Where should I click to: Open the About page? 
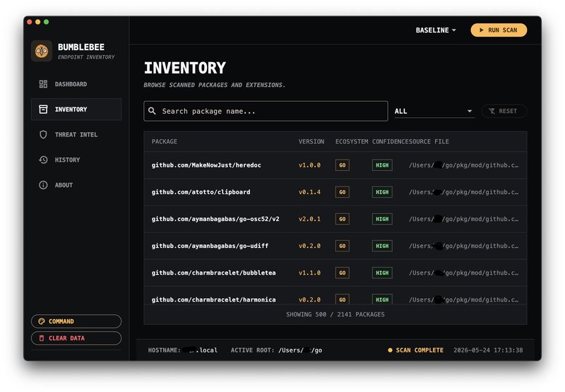point(76,185)
